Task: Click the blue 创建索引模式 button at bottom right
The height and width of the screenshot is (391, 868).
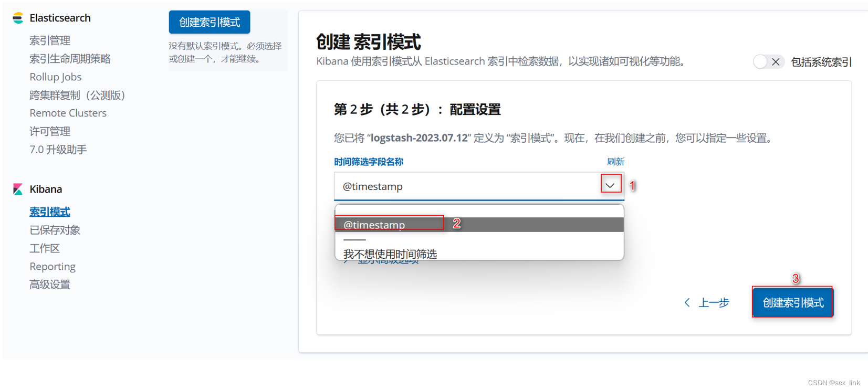Action: point(793,302)
